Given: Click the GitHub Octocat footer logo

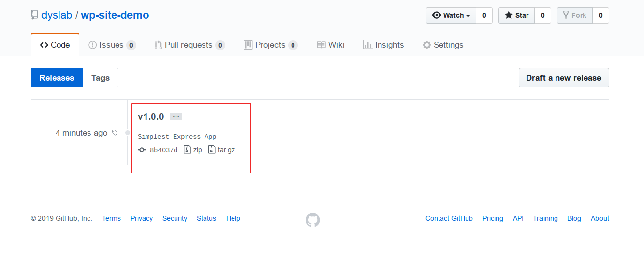Looking at the screenshot, I should [313, 220].
